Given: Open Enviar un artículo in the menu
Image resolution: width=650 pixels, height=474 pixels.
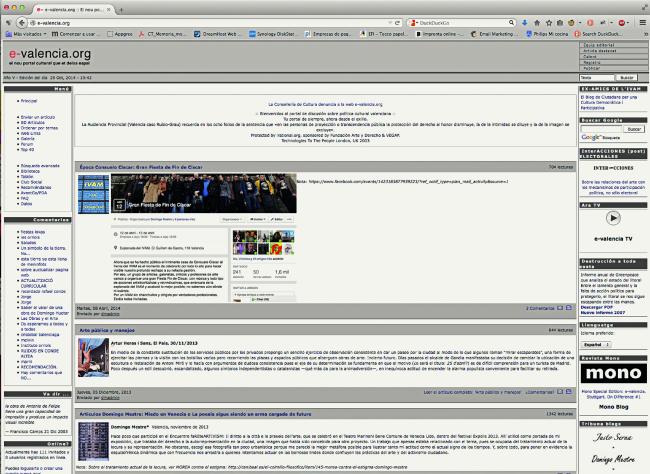Looking at the screenshot, I should click(38, 117).
